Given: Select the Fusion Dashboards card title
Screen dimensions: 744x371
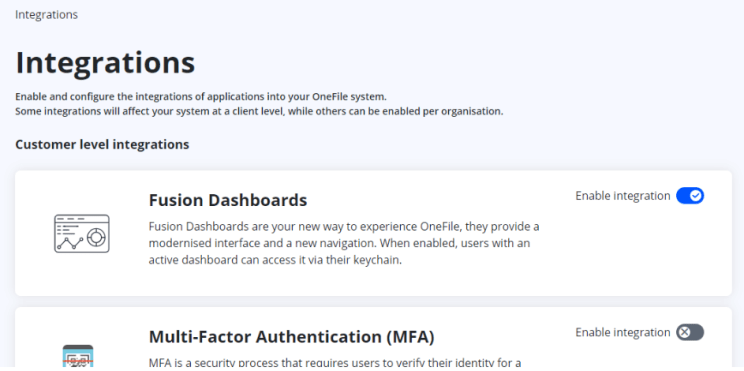Looking at the screenshot, I should (x=228, y=200).
